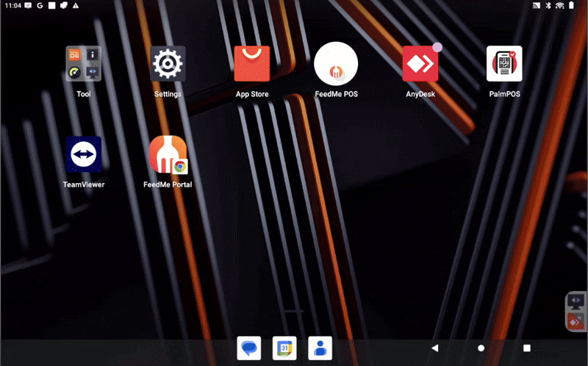Launch AnyDesk remote desktop app
Screen dimensions: 588x366
420,64
